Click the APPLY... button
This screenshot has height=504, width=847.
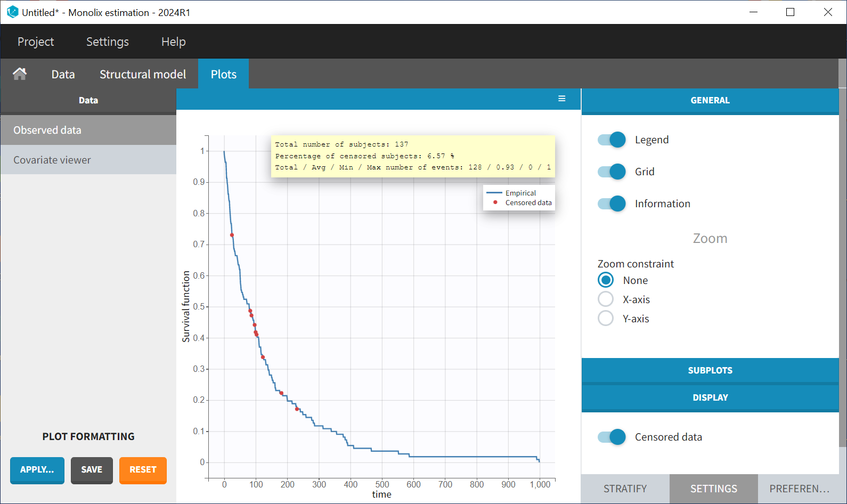[x=37, y=470]
